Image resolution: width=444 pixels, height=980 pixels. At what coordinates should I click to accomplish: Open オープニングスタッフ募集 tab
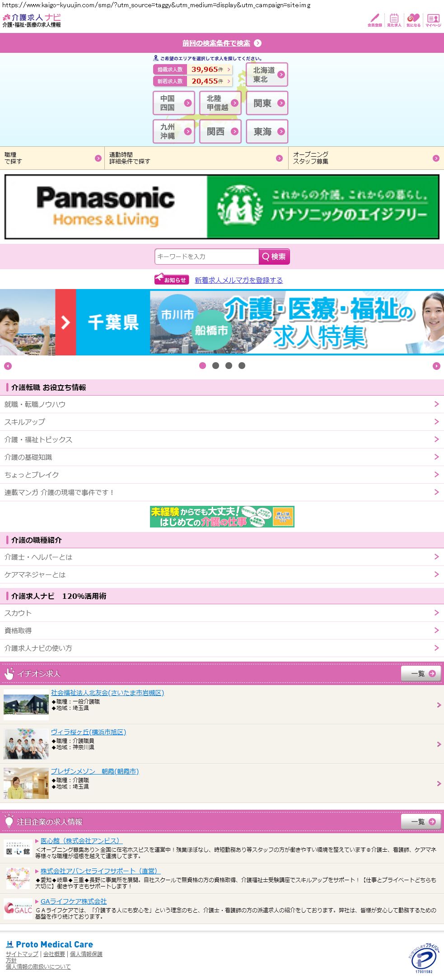tap(366, 158)
